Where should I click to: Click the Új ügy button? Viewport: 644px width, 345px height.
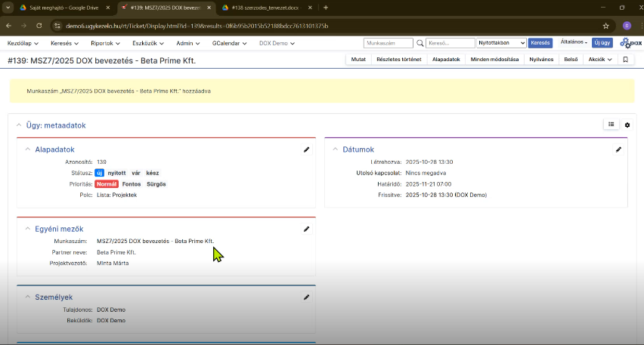click(602, 43)
